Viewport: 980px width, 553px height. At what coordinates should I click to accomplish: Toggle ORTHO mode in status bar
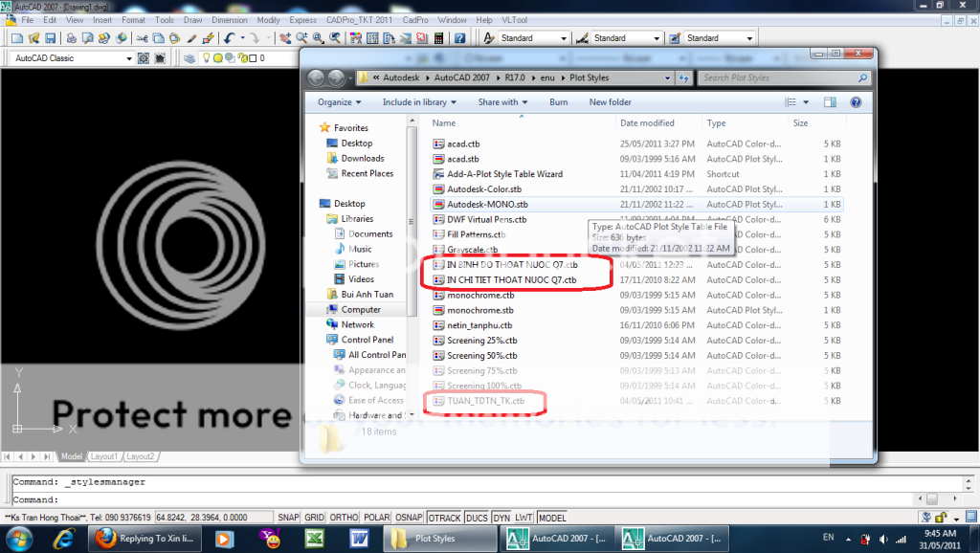[x=344, y=518]
